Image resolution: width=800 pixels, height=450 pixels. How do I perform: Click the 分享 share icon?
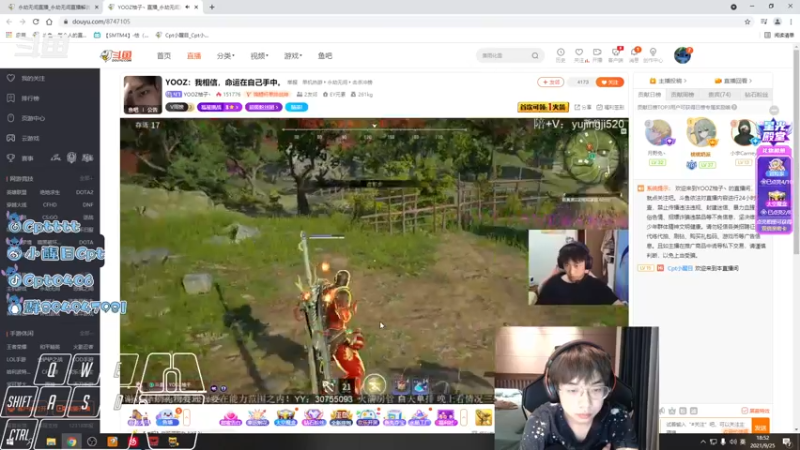pyautogui.click(x=583, y=108)
